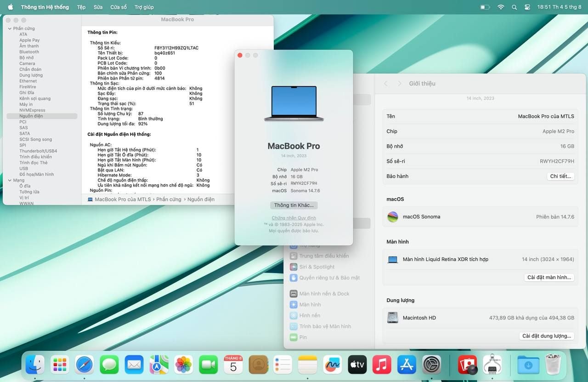The image size is (588, 382).
Task: Select NVMExpress in the hardware list
Action: 32,110
